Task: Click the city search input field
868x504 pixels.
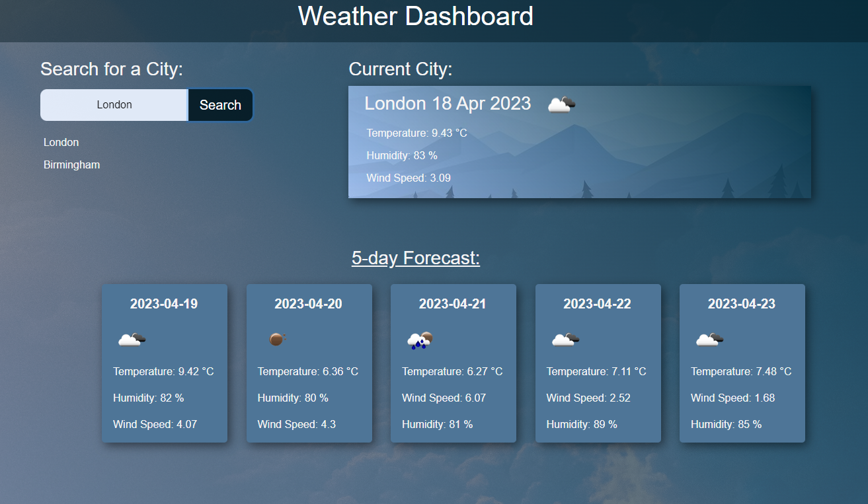Action: tap(114, 104)
